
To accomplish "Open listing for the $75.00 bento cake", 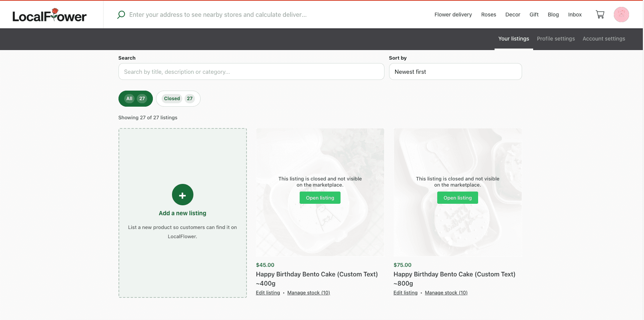I will pos(457,198).
